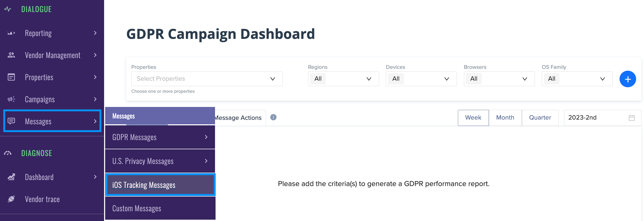This screenshot has height=221, width=644.
Task: Open the Regions dropdown
Action: pyautogui.click(x=343, y=79)
